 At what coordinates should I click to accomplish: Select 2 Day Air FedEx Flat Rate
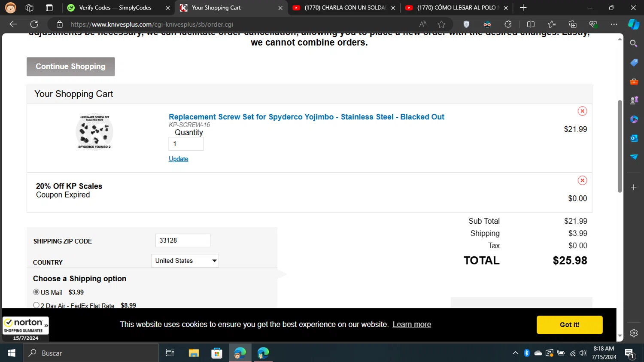(x=36, y=305)
